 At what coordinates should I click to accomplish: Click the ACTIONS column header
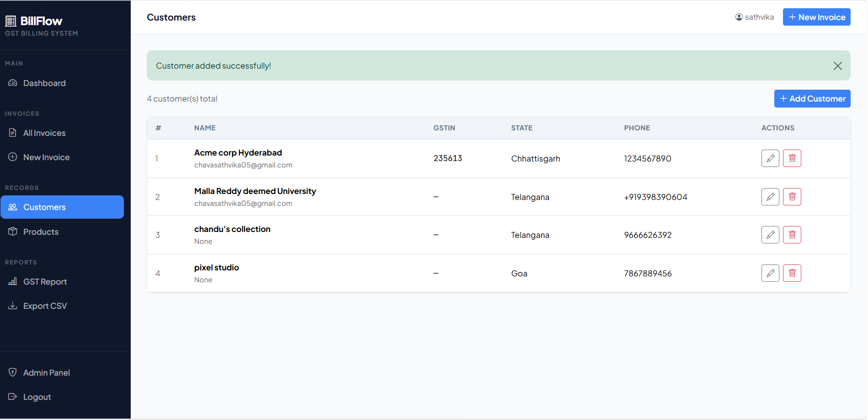pos(778,128)
